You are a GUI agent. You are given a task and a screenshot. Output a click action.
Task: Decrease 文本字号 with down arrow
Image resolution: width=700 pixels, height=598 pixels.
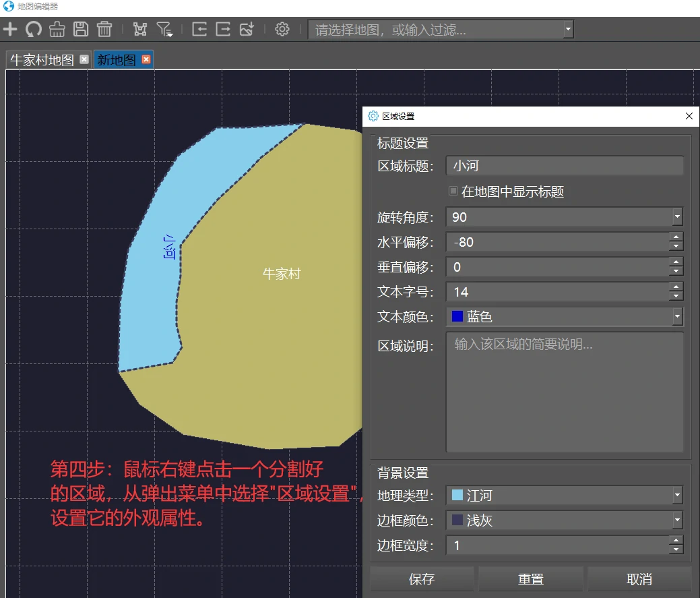point(676,296)
